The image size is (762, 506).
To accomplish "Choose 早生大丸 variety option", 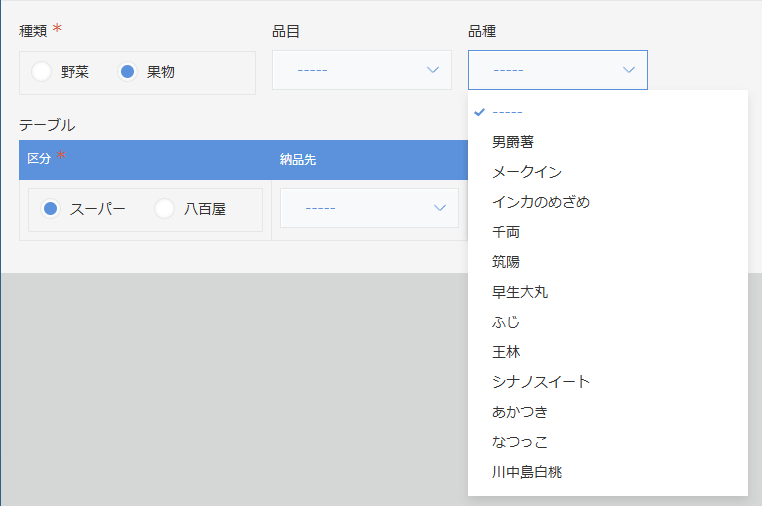I will tap(519, 292).
